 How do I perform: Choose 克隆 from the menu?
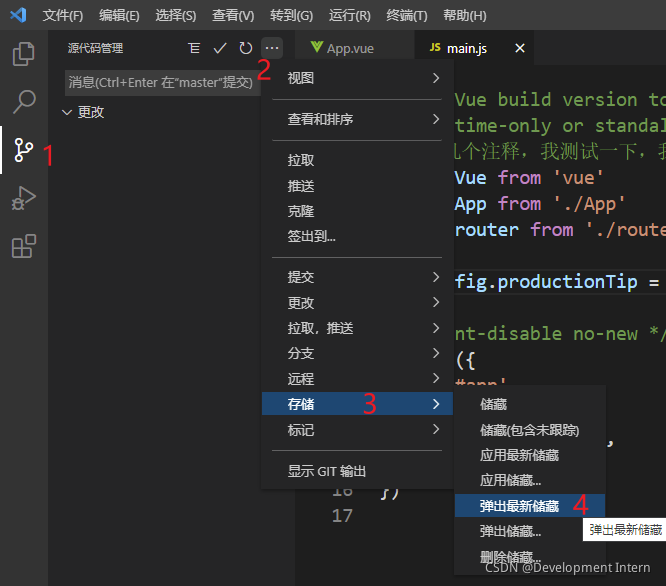(357, 211)
